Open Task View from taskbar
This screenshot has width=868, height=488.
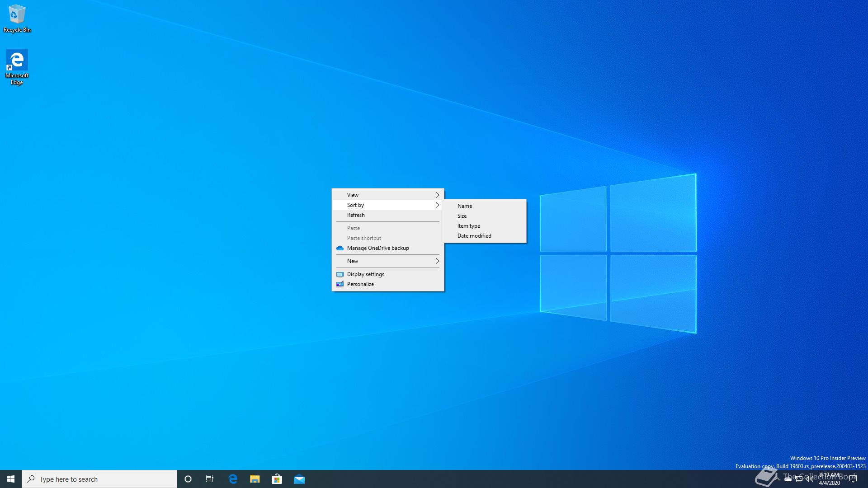pos(210,479)
